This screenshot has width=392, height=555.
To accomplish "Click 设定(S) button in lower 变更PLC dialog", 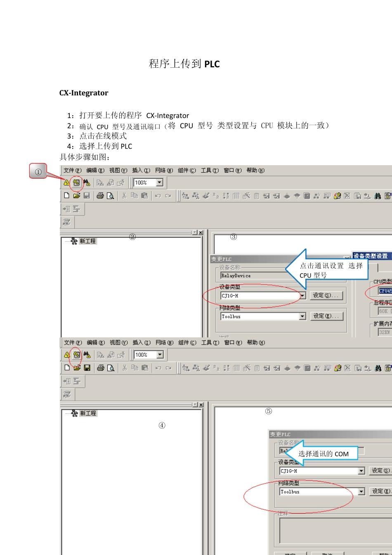I will point(380,470).
